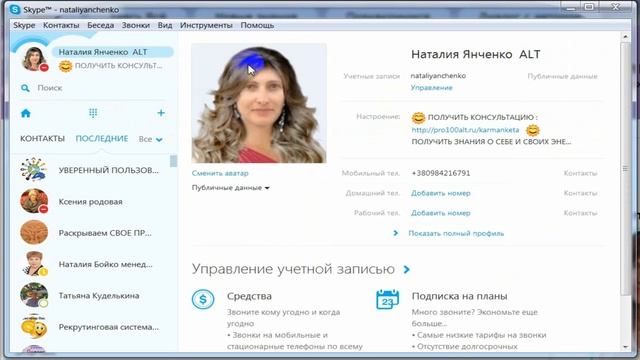
Task: Click Управление link under account name
Action: [x=431, y=87]
